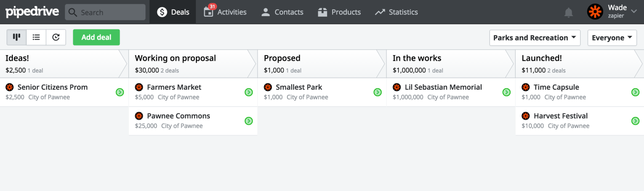
Task: Click the notifications bell icon
Action: pos(569,12)
